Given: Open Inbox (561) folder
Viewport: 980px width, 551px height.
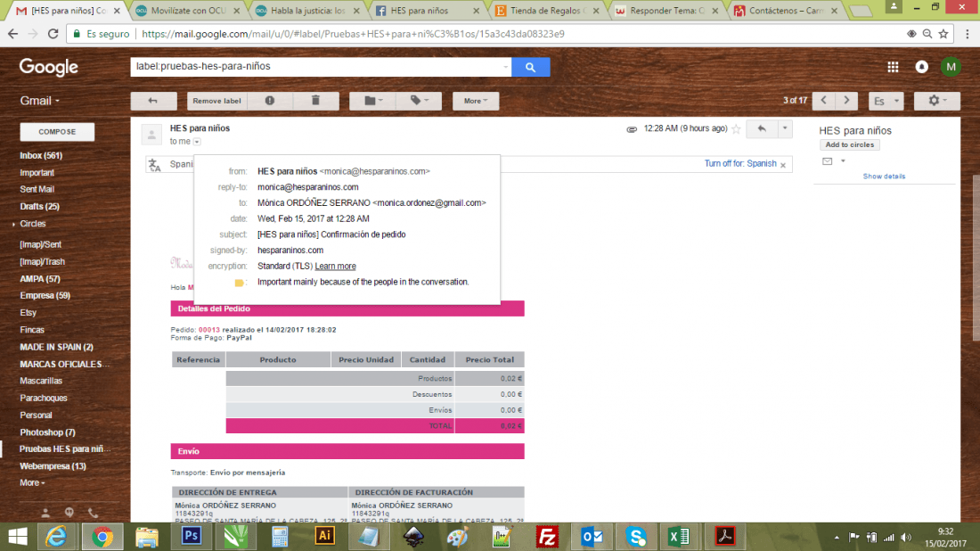Looking at the screenshot, I should (x=41, y=156).
